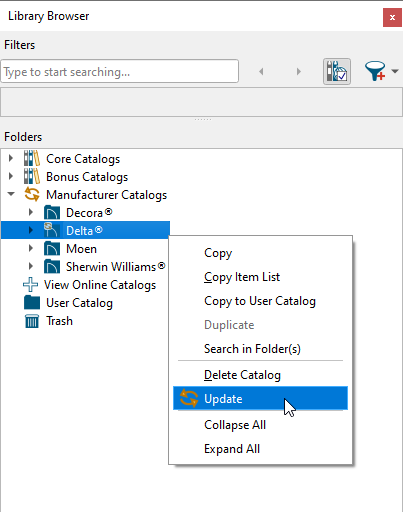Choose Delete Catalog from menu
The width and height of the screenshot is (403, 512).
(260, 375)
